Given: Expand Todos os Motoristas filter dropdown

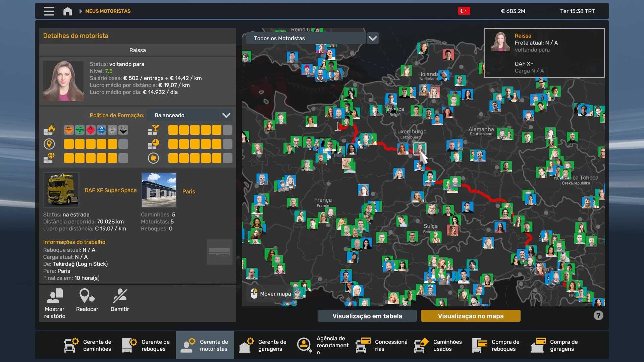Looking at the screenshot, I should pyautogui.click(x=373, y=38).
